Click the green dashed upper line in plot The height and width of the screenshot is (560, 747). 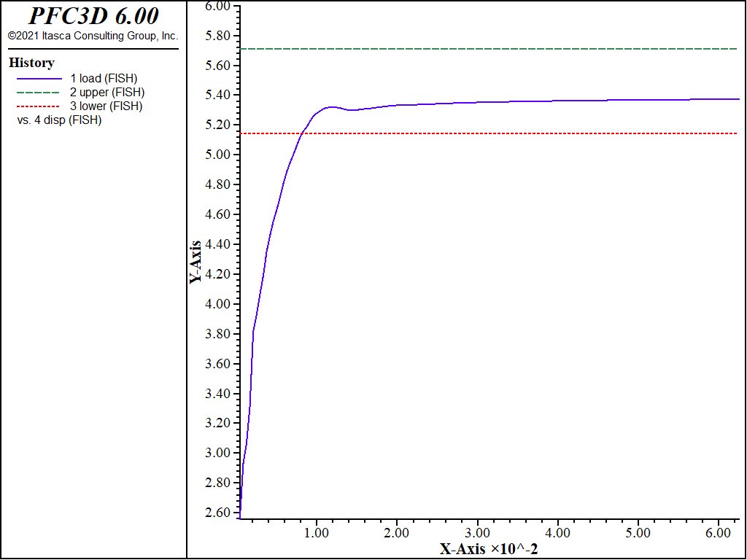489,49
